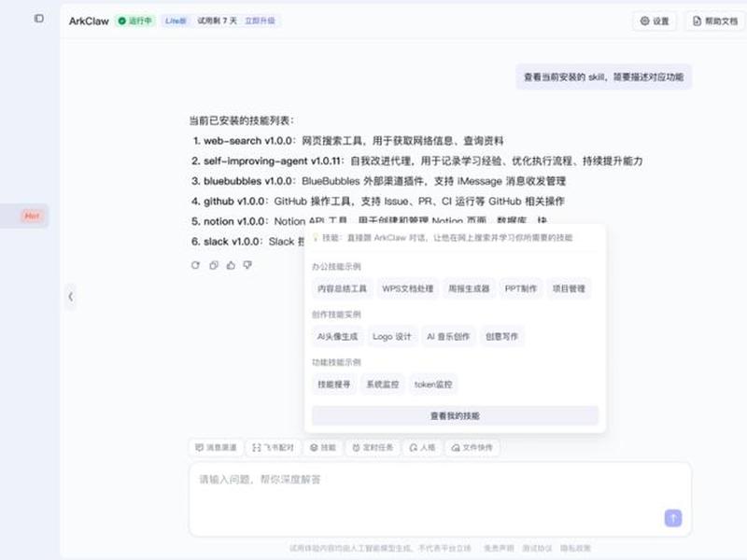Click the self-improving-agent v1.0.11 line

coord(417,161)
